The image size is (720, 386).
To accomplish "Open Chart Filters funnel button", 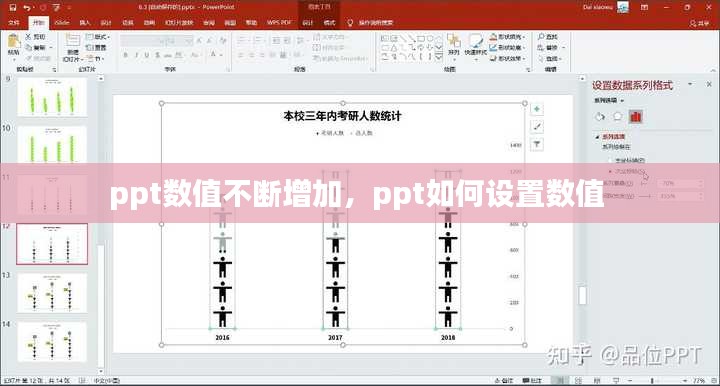I will (x=536, y=145).
